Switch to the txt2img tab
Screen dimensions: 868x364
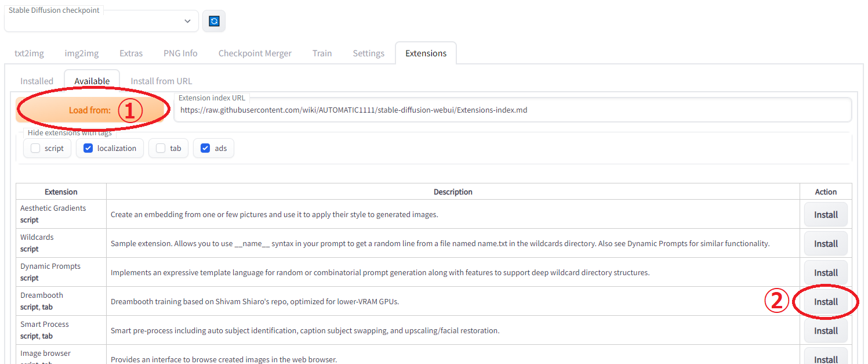(x=29, y=53)
